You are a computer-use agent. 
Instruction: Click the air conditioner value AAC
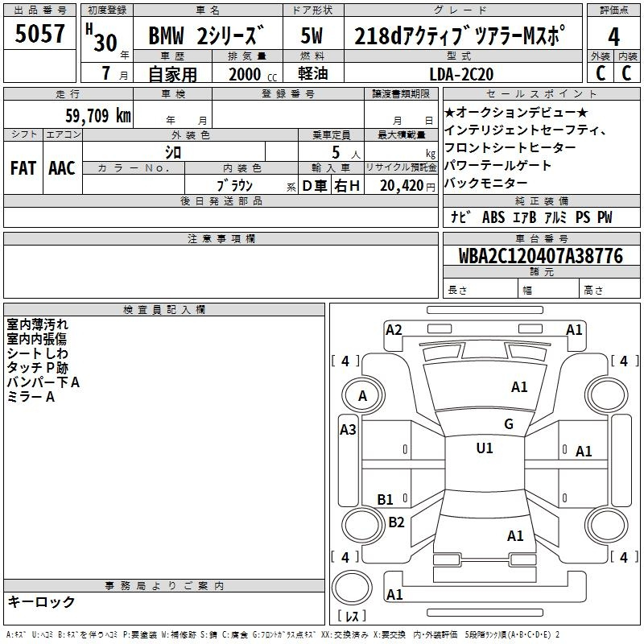pyautogui.click(x=62, y=168)
